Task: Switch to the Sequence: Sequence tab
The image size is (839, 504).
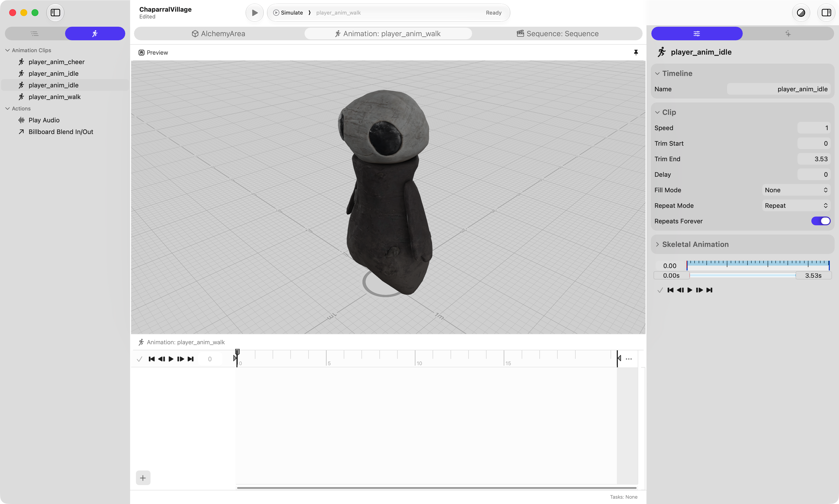Action: [x=557, y=33]
